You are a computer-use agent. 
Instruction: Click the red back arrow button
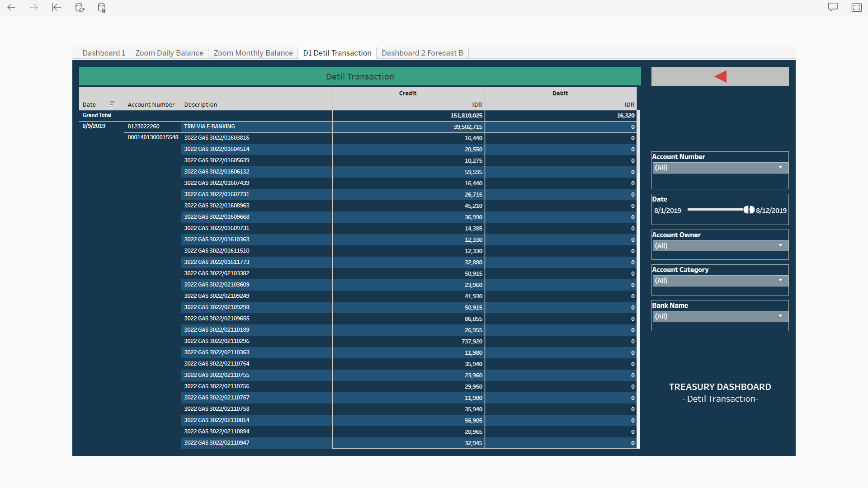[x=720, y=76]
